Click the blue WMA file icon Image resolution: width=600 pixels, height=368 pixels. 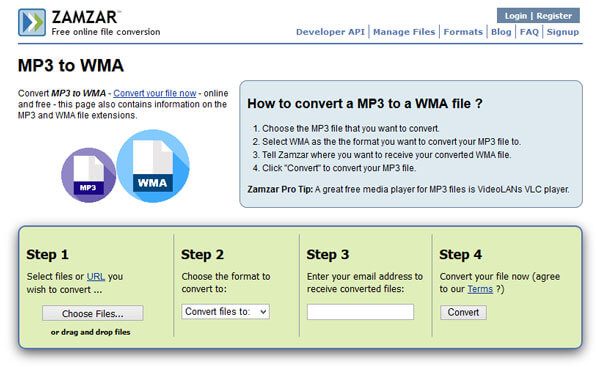[x=153, y=166]
